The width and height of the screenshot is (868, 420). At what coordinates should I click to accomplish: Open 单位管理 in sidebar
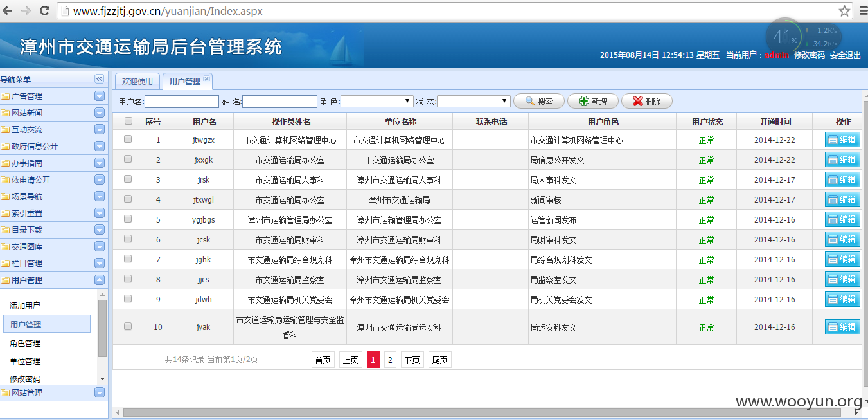tap(26, 361)
